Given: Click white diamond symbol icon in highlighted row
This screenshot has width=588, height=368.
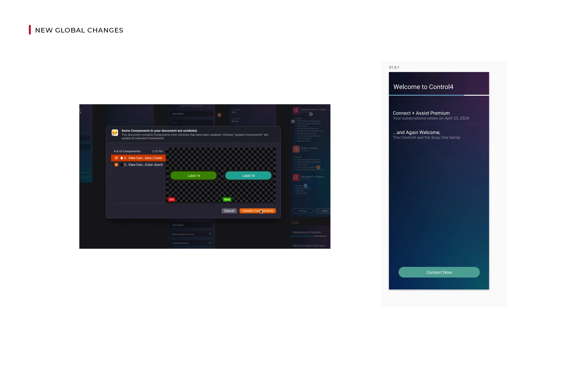Looking at the screenshot, I should (122, 158).
